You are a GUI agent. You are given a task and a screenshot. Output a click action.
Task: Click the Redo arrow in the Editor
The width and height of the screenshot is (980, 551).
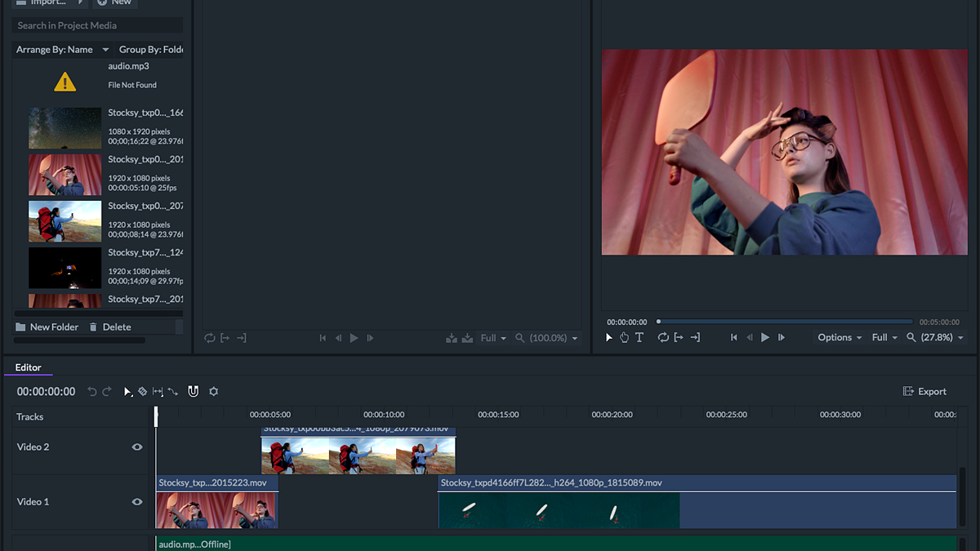tap(107, 392)
